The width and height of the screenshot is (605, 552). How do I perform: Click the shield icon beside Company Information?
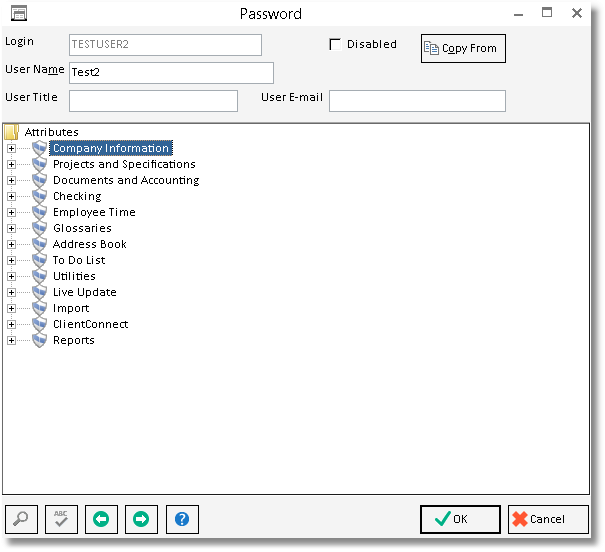[x=39, y=148]
